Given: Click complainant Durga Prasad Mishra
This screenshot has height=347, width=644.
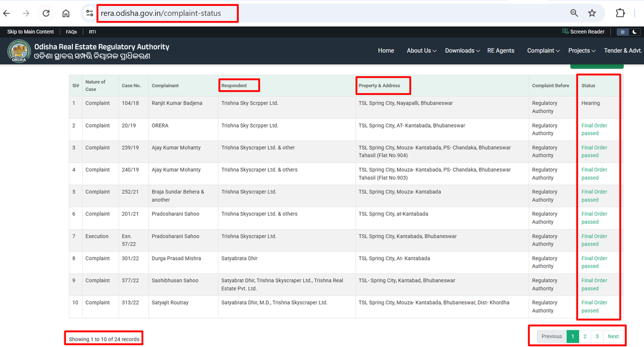Looking at the screenshot, I should [177, 258].
